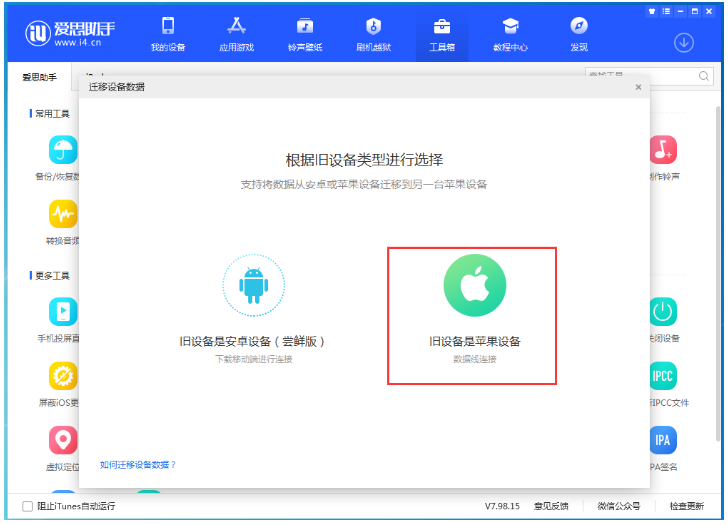
Task: Click the 常用工具 section heading
Action: (x=52, y=114)
